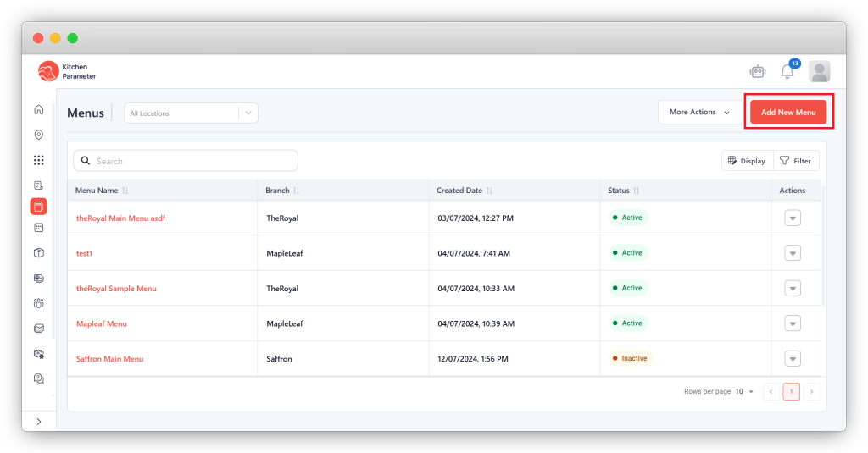Open the people group sidebar icon
Viewport: 868px width, 453px height.
coord(38,303)
